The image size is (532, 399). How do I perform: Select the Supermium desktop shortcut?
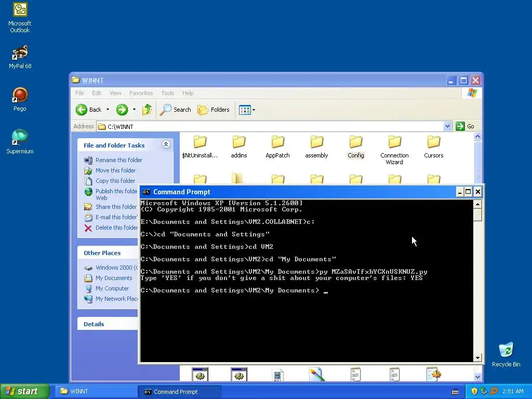pos(20,142)
